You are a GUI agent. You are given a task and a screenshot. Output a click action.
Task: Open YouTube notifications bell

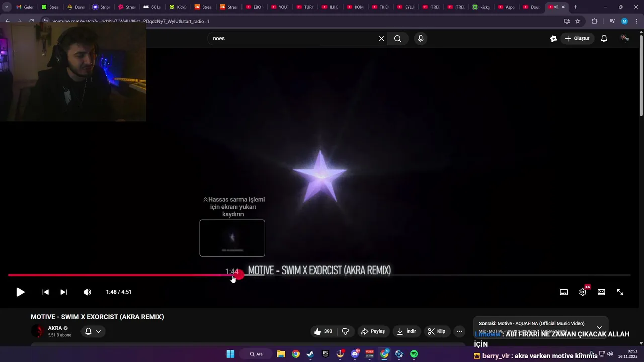click(604, 39)
